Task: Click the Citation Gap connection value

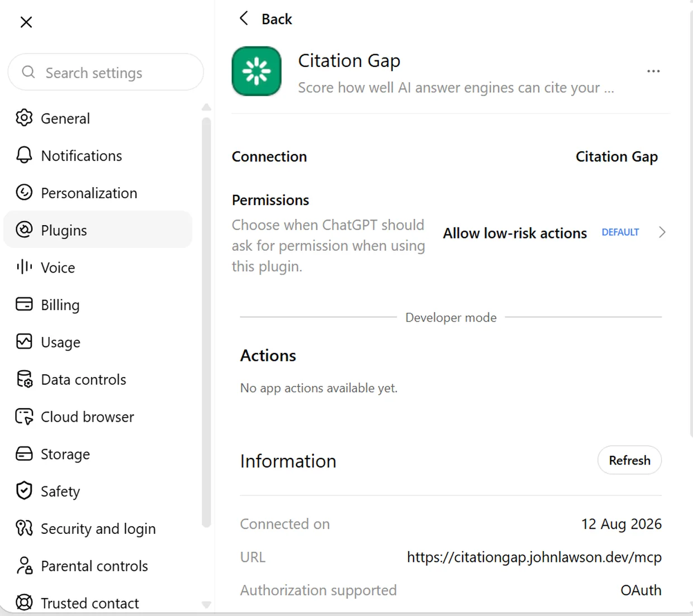Action: pyautogui.click(x=616, y=157)
